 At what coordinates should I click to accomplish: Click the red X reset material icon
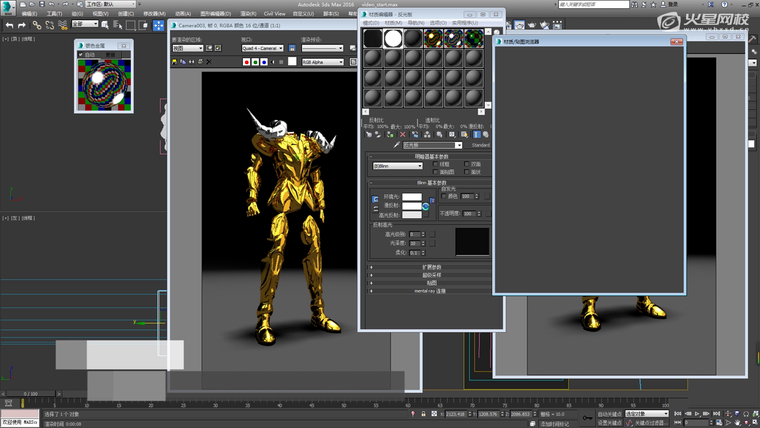coord(402,134)
